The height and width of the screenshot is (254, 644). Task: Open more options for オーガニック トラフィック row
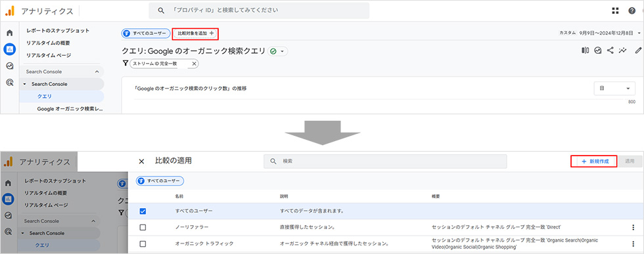(633, 243)
